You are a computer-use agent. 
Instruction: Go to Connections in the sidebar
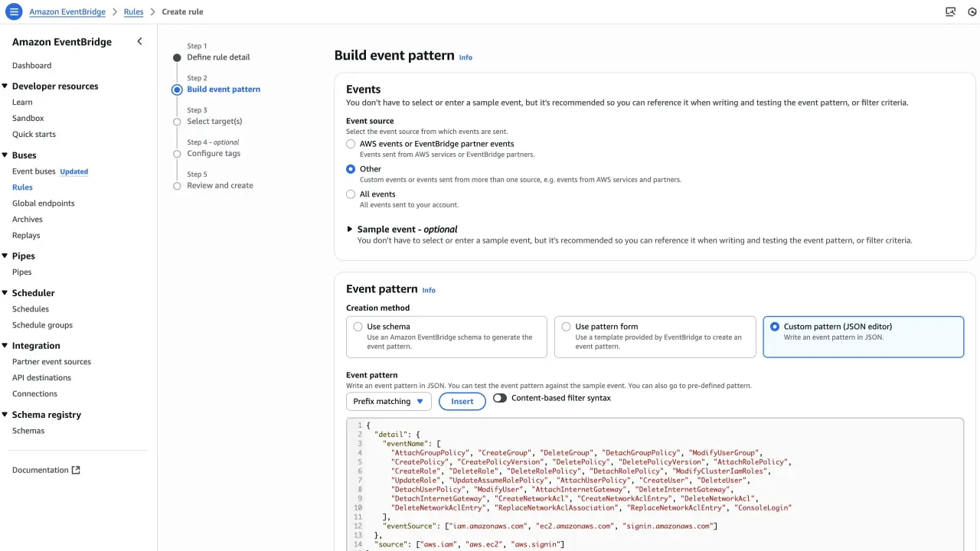34,394
